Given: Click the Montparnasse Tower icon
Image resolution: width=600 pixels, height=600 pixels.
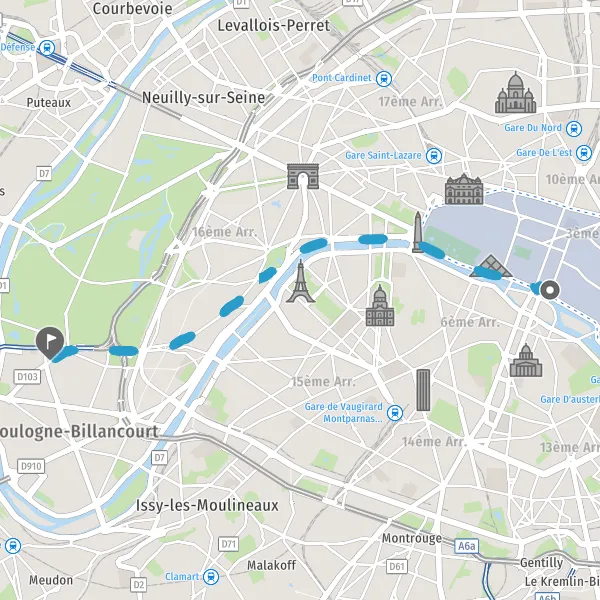Looking at the screenshot, I should (423, 390).
